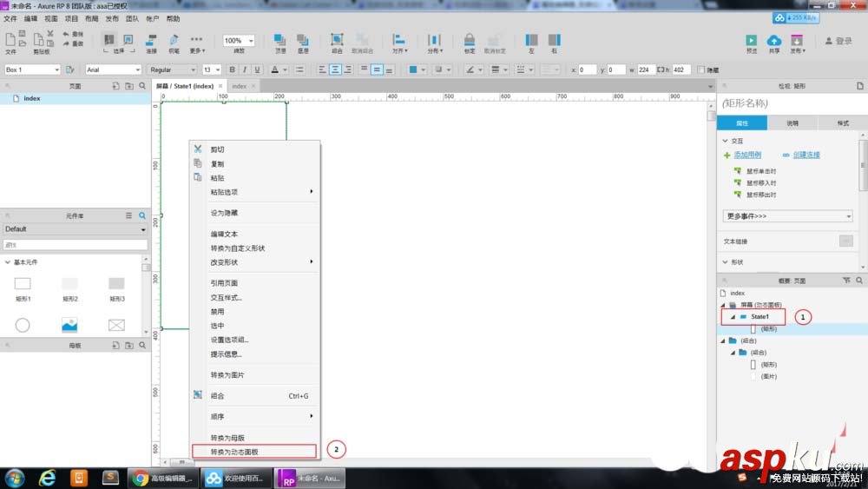Collapse the State1 tree node

[733, 317]
